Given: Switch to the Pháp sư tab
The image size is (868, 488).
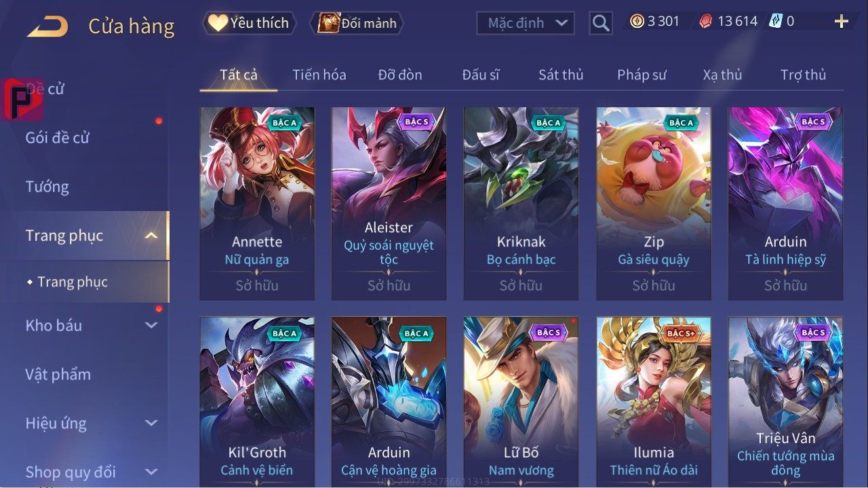Looking at the screenshot, I should (x=642, y=75).
